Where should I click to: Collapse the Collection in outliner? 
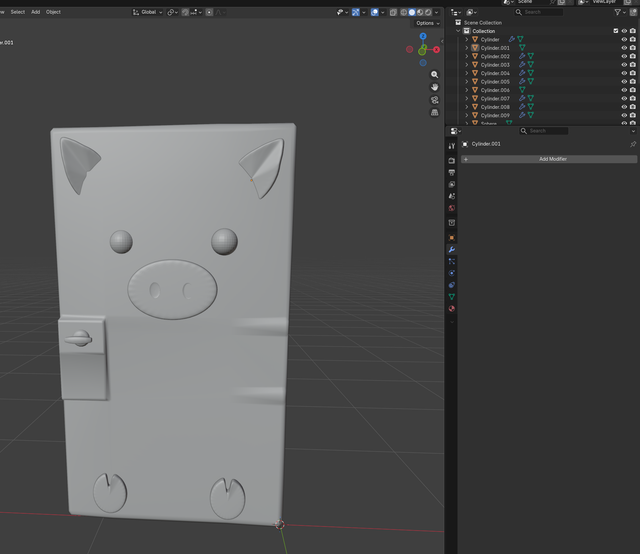click(458, 31)
